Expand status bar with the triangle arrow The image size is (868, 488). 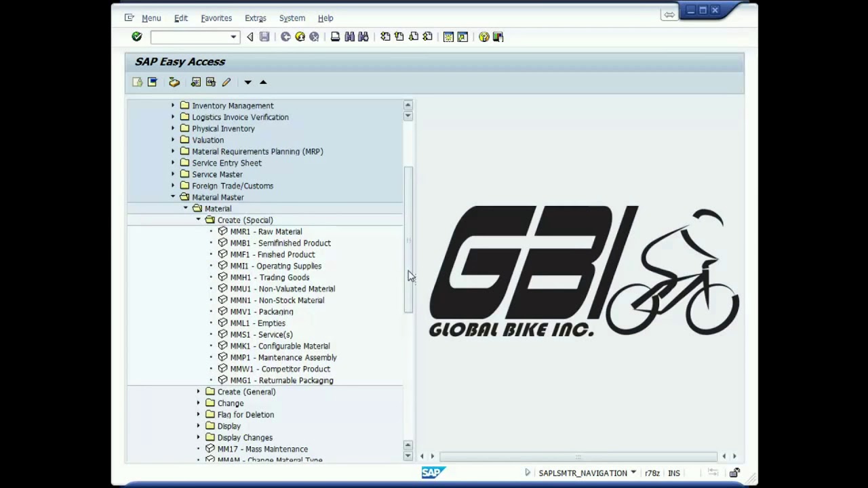tap(528, 472)
